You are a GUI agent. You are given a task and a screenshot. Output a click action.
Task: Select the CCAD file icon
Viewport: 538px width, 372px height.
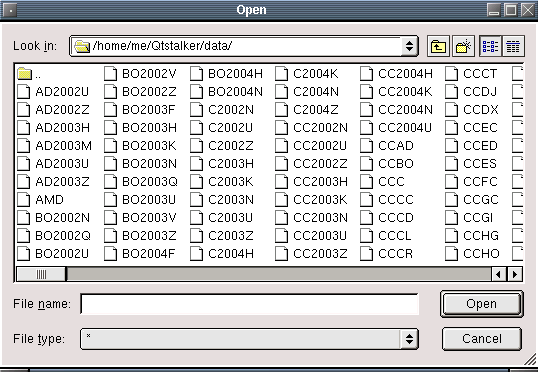coord(367,146)
